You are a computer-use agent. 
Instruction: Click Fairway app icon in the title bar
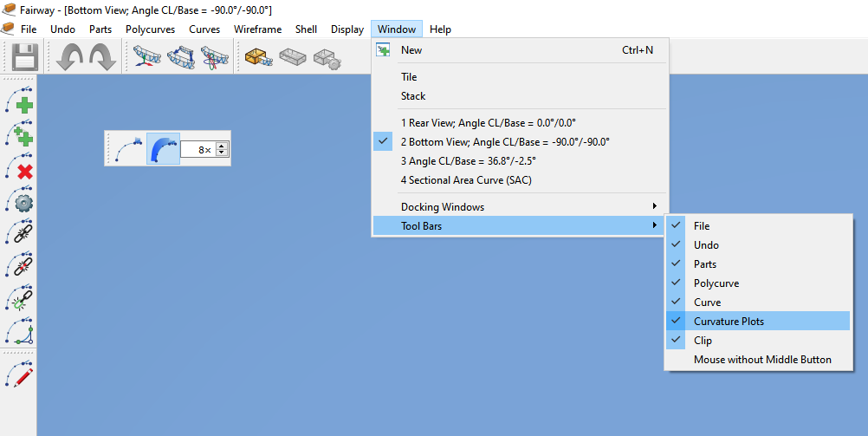[x=9, y=10]
